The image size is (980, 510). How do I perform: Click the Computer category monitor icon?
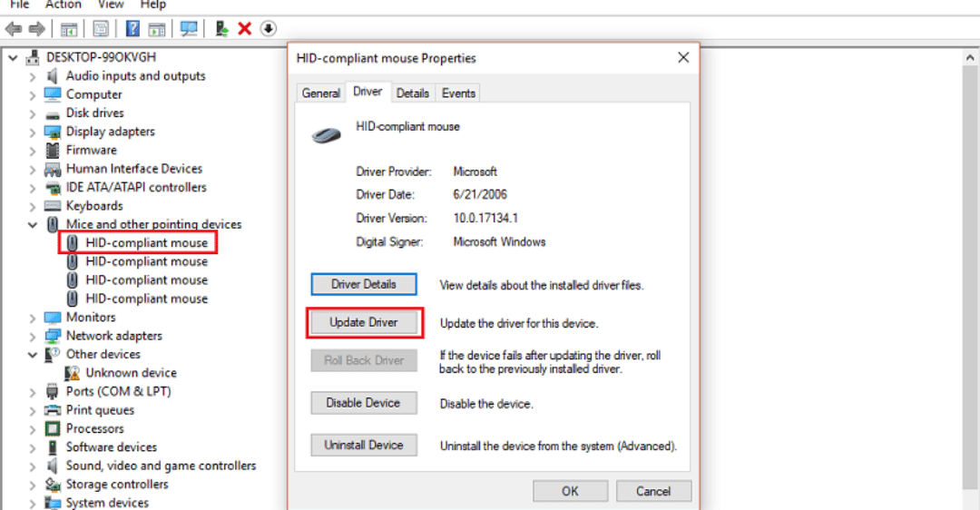(x=53, y=94)
